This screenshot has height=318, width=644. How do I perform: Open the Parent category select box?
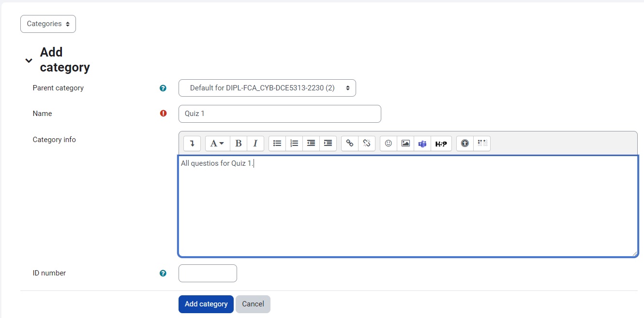[267, 88]
